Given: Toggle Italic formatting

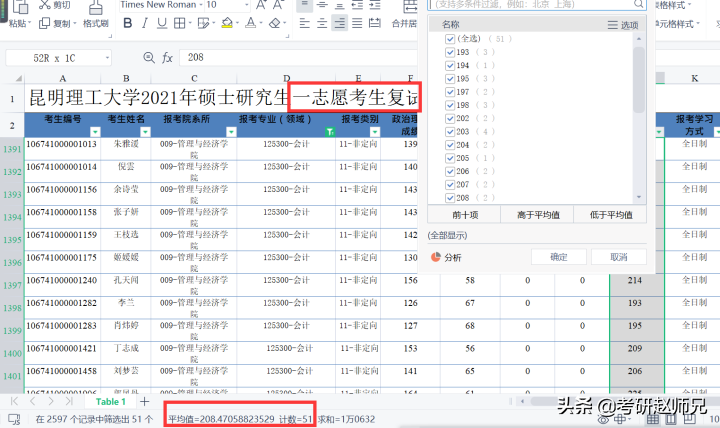Looking at the screenshot, I should pyautogui.click(x=145, y=23).
